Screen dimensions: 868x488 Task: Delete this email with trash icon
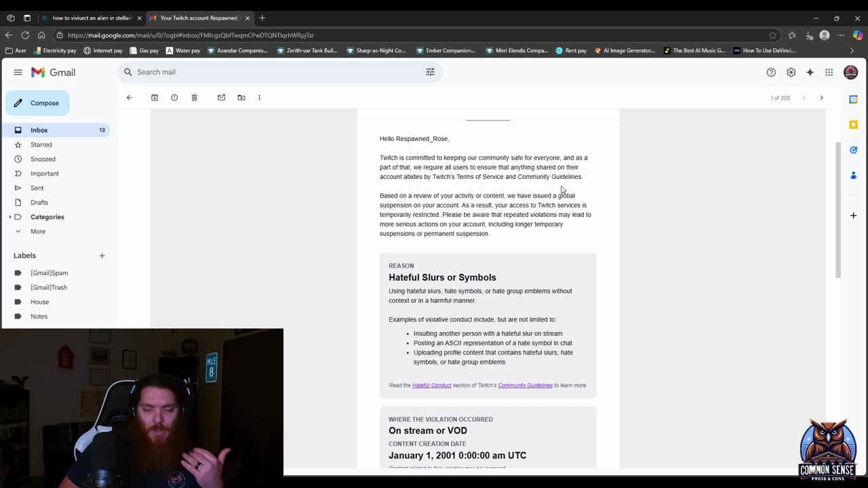click(194, 98)
